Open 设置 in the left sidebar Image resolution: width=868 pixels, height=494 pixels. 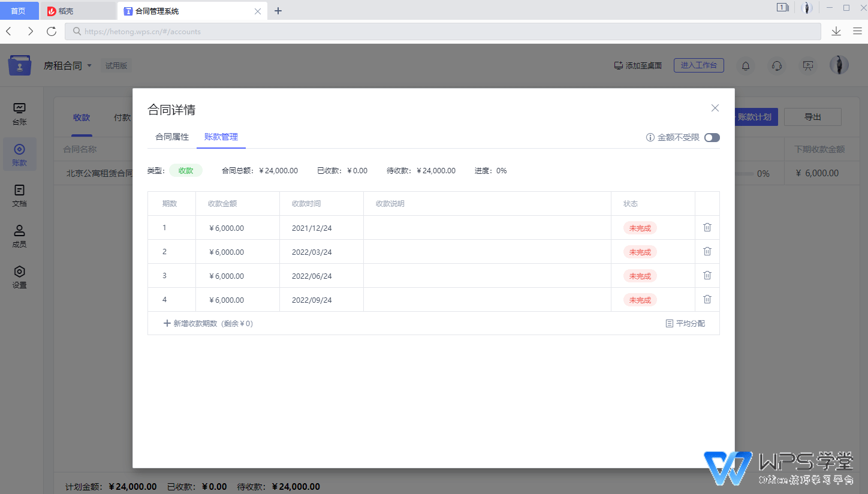[x=19, y=277]
